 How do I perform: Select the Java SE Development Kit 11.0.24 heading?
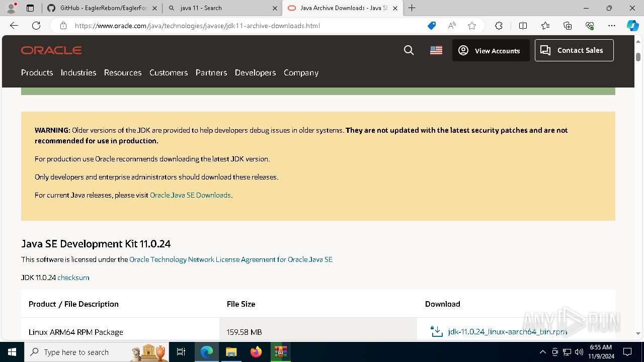[x=96, y=244]
